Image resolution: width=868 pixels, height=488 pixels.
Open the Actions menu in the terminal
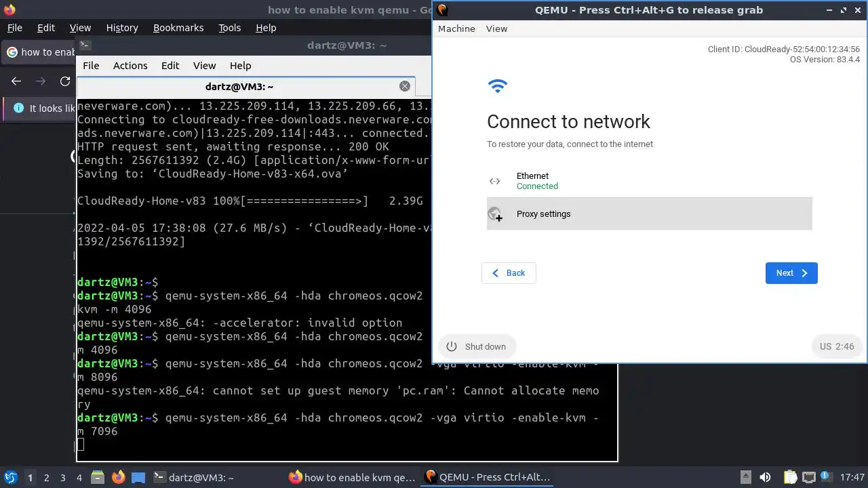pyautogui.click(x=130, y=66)
